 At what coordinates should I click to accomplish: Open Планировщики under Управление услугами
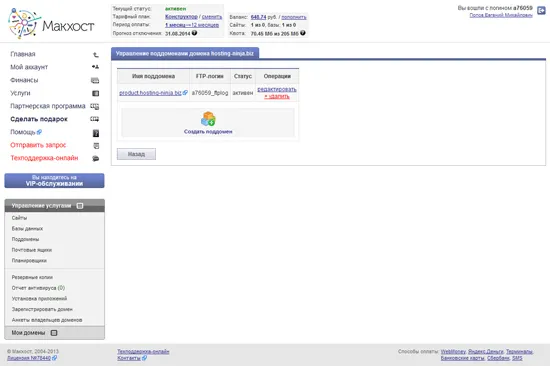click(29, 261)
